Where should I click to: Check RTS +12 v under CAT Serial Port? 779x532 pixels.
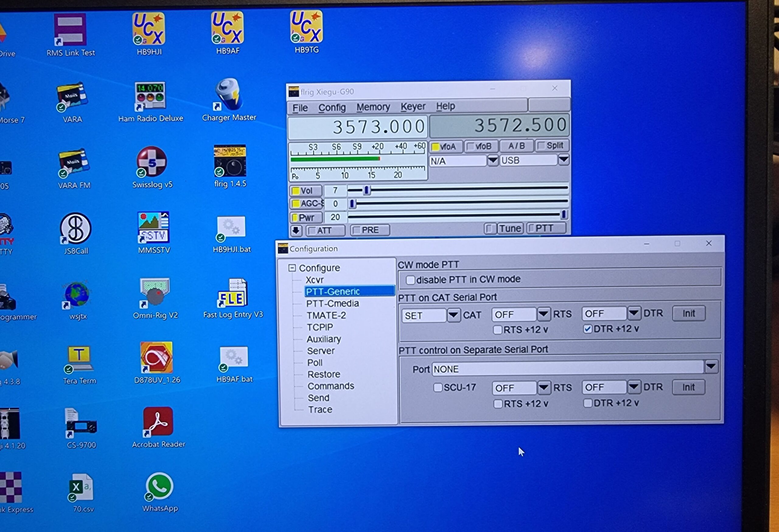[498, 330]
